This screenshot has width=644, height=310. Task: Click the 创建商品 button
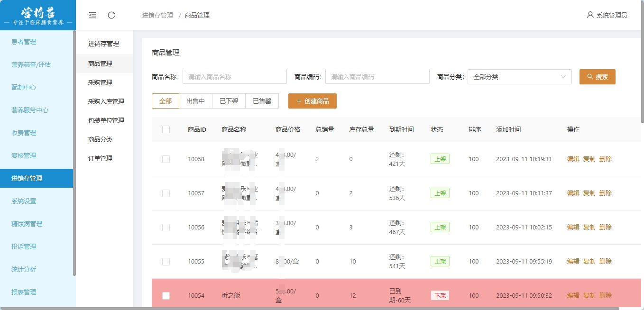[x=312, y=101]
